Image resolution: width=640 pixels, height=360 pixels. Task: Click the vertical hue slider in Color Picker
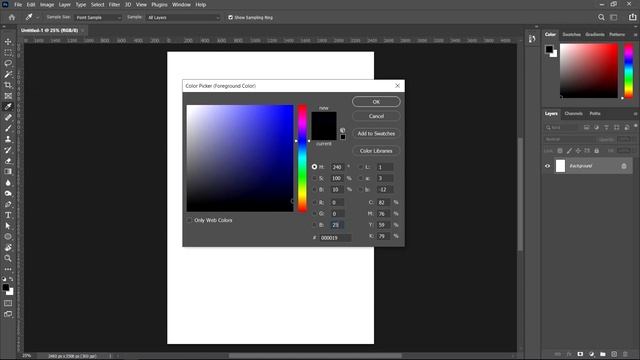pos(302,158)
